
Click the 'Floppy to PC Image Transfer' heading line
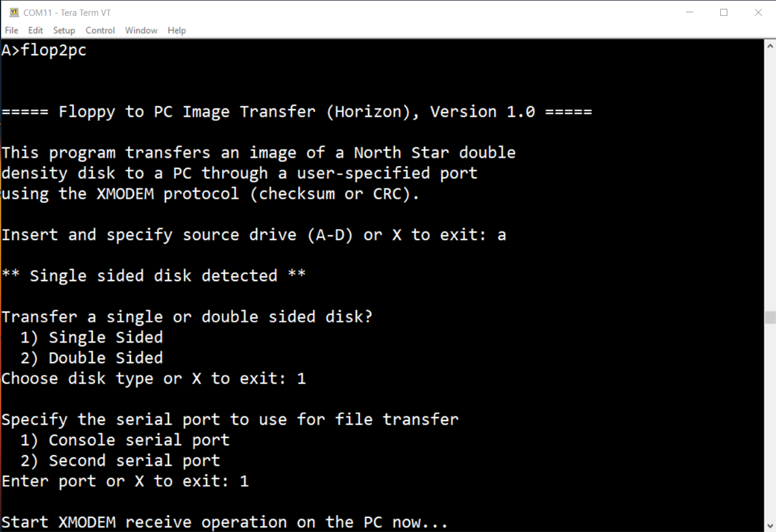coord(296,112)
